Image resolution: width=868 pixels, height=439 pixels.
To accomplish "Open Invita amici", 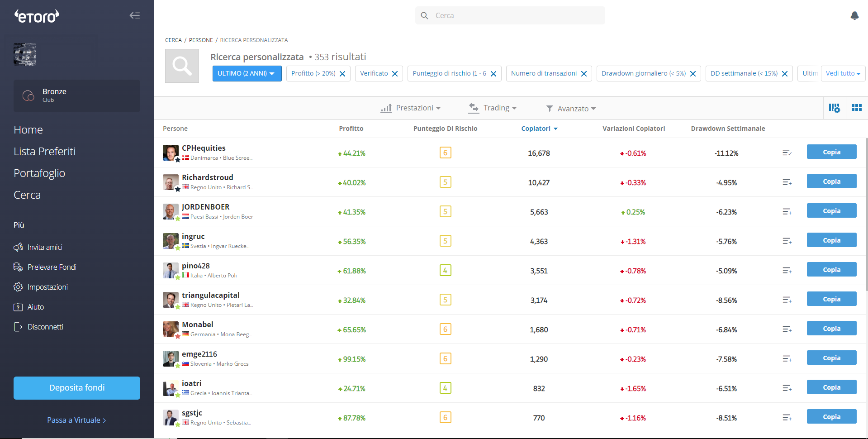I will 38,247.
